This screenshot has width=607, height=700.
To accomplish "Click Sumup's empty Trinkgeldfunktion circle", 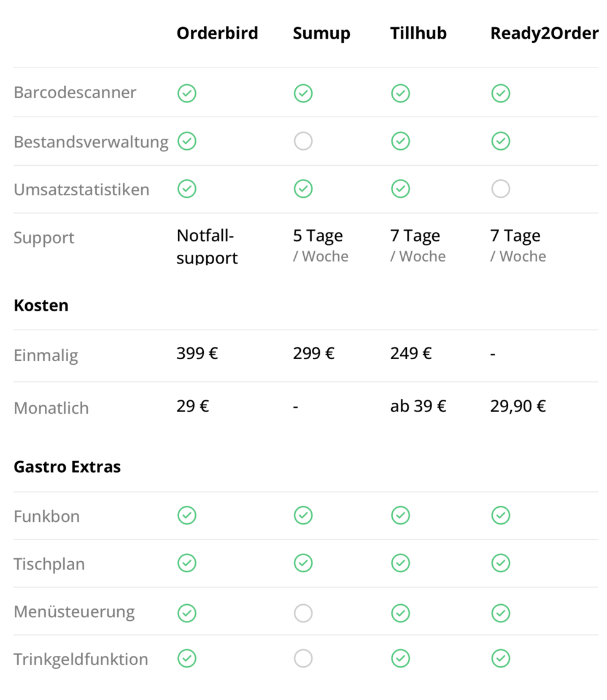I will pos(303,658).
